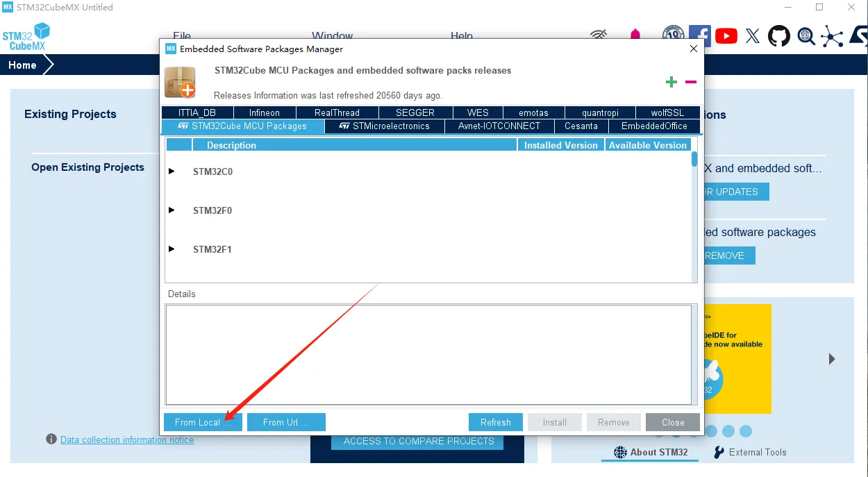
Task: Click the pink minus collapse-all icon
Action: [x=690, y=82]
